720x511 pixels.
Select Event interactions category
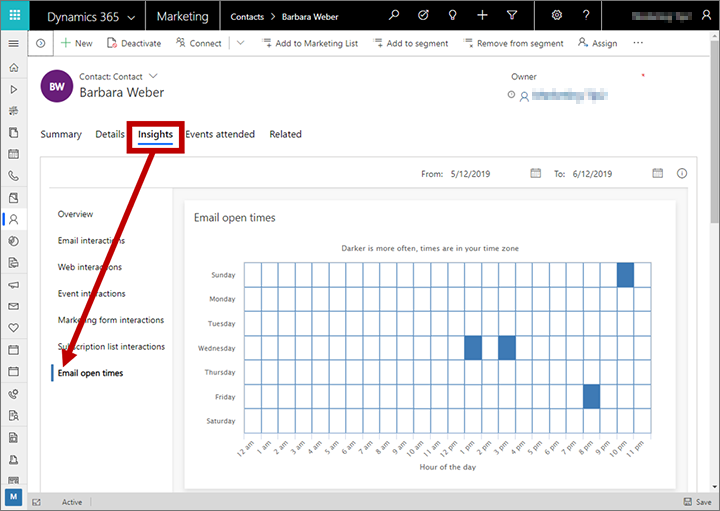pyautogui.click(x=91, y=293)
